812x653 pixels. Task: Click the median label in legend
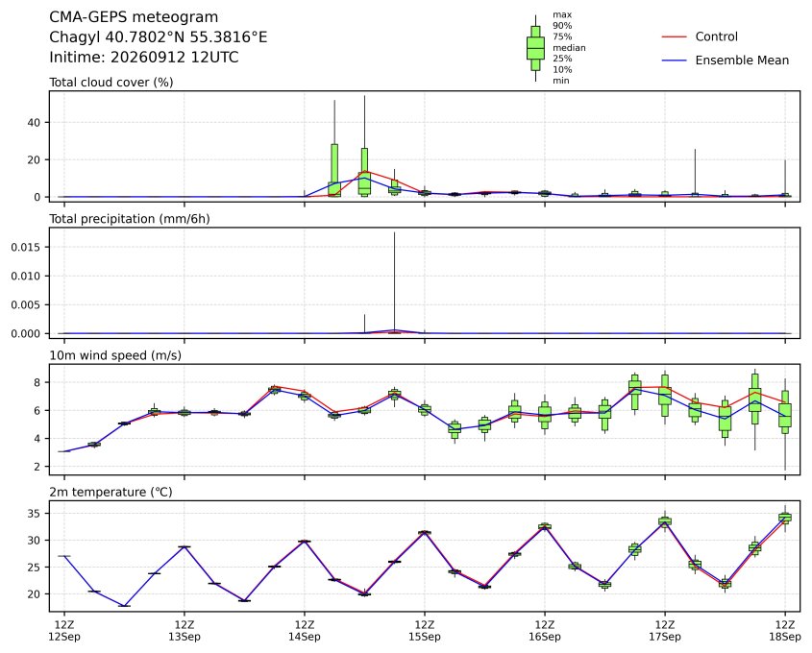[x=569, y=48]
